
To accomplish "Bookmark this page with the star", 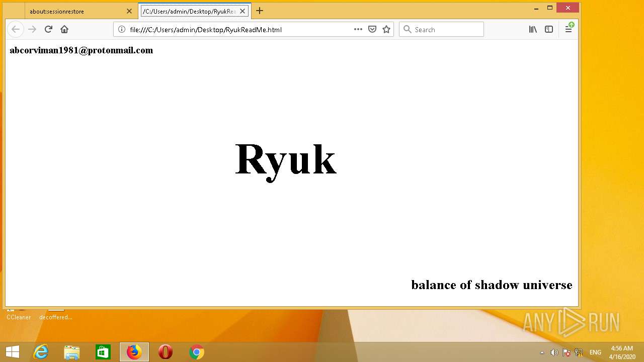I will click(386, 29).
